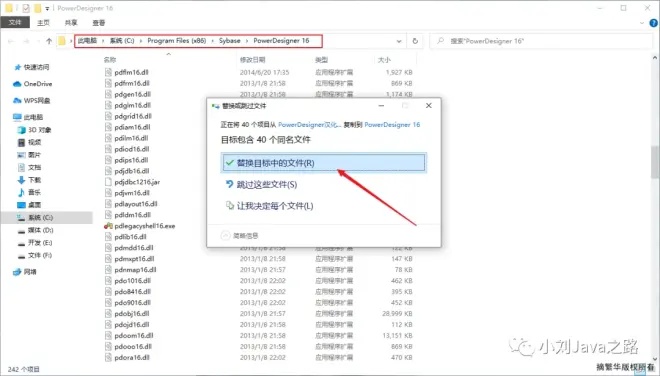Click the Explorer help icon
This screenshot has width=660, height=376.
click(653, 23)
